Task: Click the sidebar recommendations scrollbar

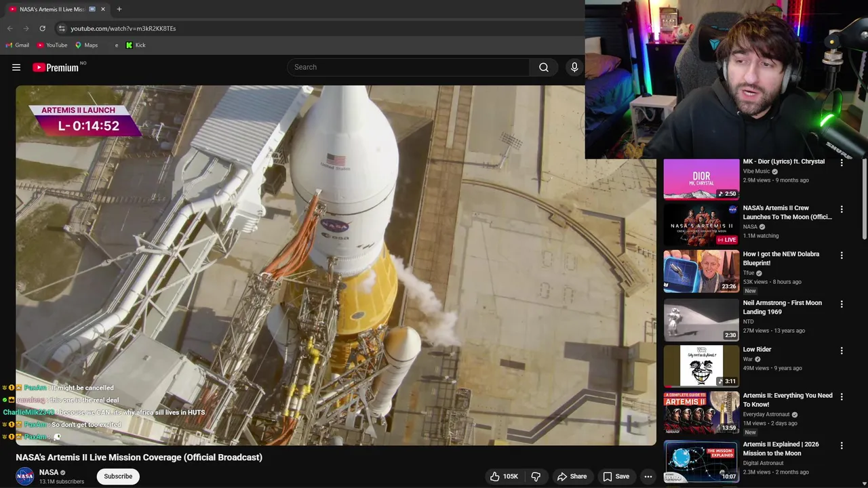Action: point(865,200)
